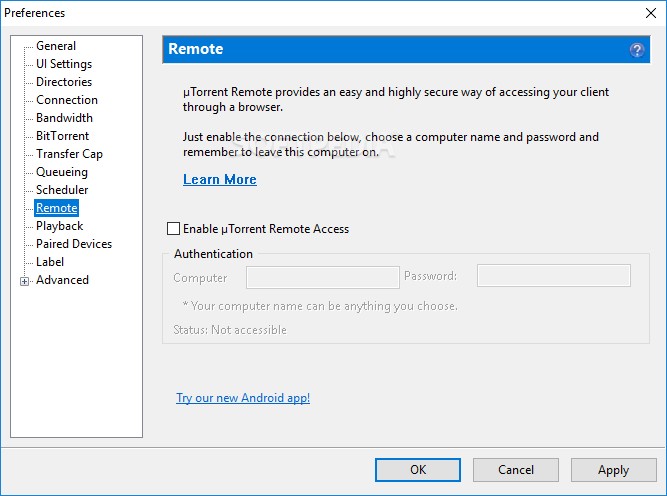Image resolution: width=667 pixels, height=496 pixels.
Task: Focus the Password input field
Action: click(553, 276)
